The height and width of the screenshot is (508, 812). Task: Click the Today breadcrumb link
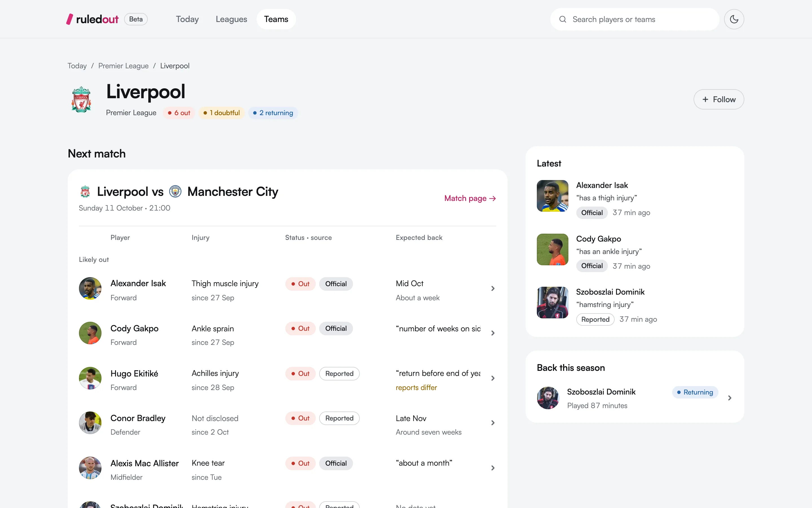[77, 65]
